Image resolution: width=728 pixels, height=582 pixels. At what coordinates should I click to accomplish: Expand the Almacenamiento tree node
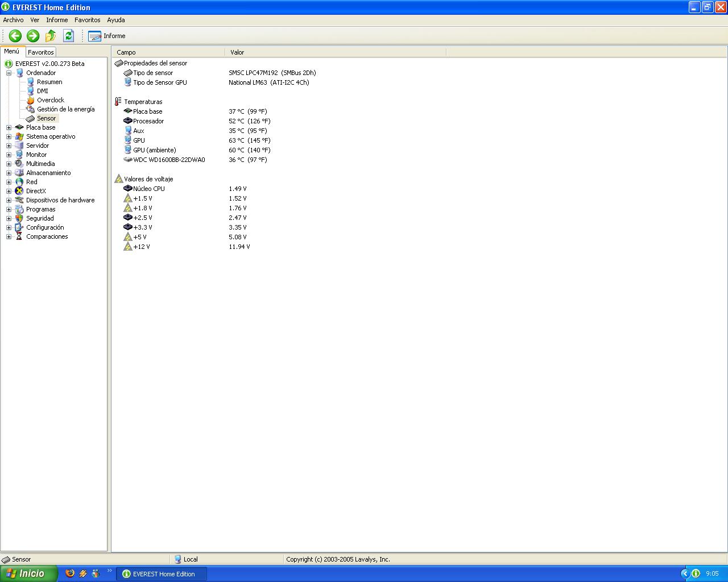pyautogui.click(x=9, y=173)
